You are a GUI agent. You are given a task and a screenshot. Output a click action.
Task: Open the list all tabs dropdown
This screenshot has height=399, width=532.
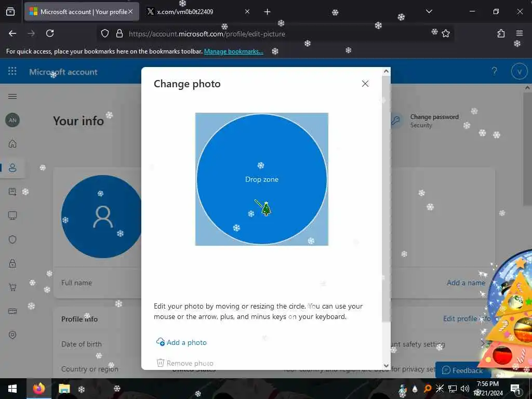429,11
